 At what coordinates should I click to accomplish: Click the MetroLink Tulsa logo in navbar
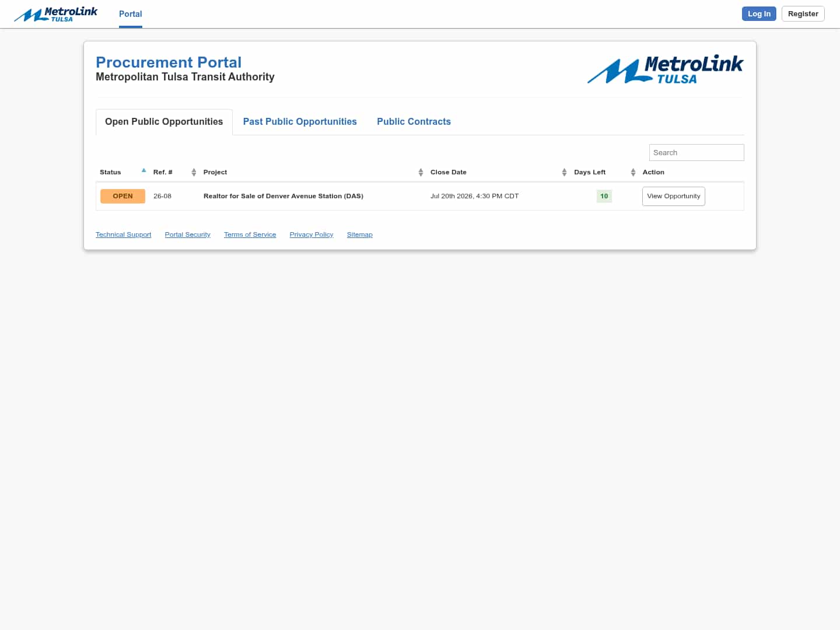56,14
